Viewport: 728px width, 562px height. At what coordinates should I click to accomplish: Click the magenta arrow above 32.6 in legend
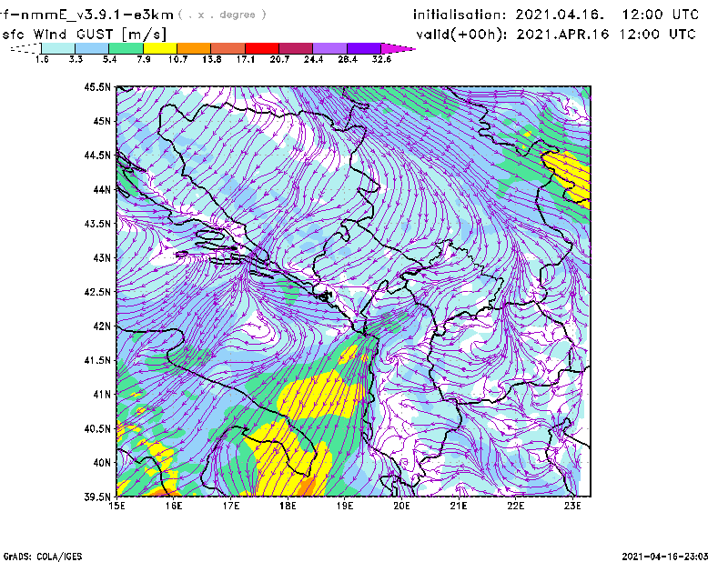(x=398, y=48)
